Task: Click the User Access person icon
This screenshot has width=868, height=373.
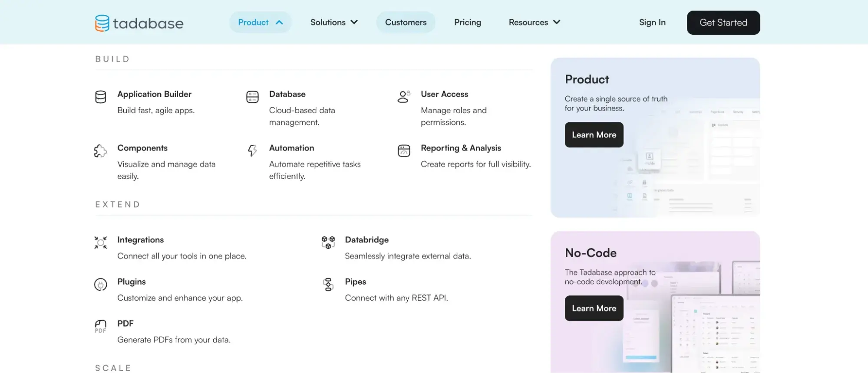Action: click(403, 97)
